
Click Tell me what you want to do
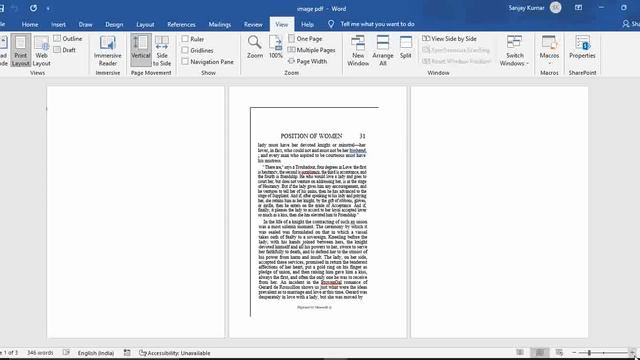(x=377, y=24)
